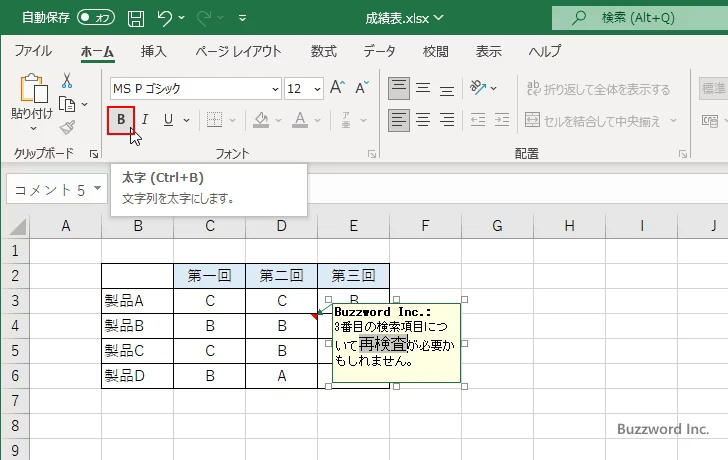
Task: Select Center horizontal alignment icon
Action: [x=423, y=120]
